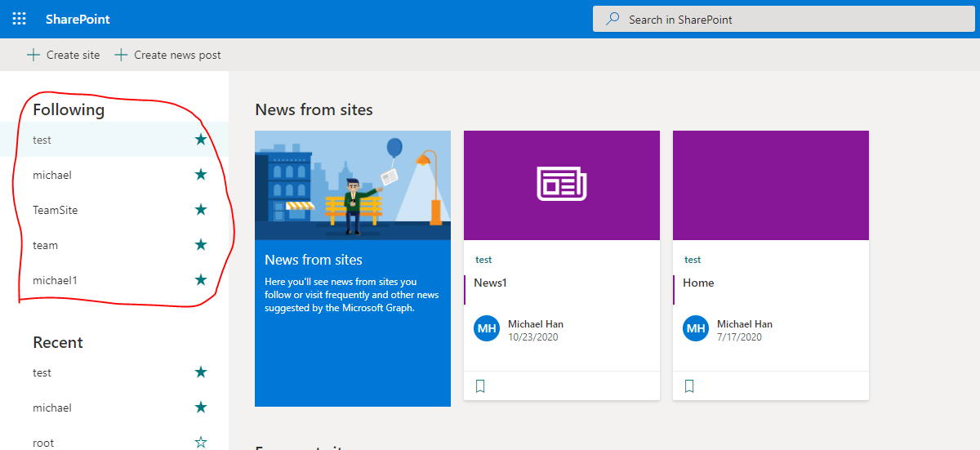Image resolution: width=980 pixels, height=450 pixels.
Task: Click the Following section heading
Action: pos(69,109)
